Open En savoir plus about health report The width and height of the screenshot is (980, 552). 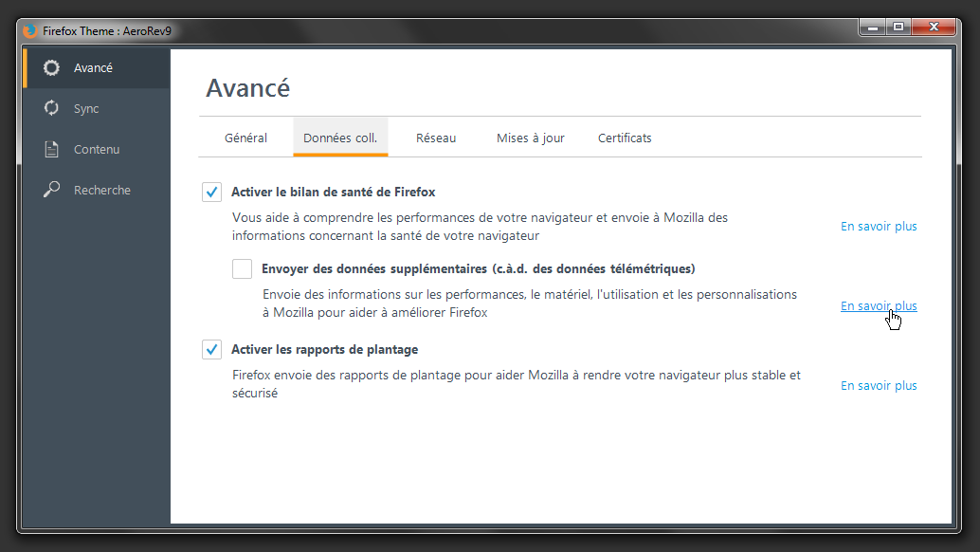[878, 226]
